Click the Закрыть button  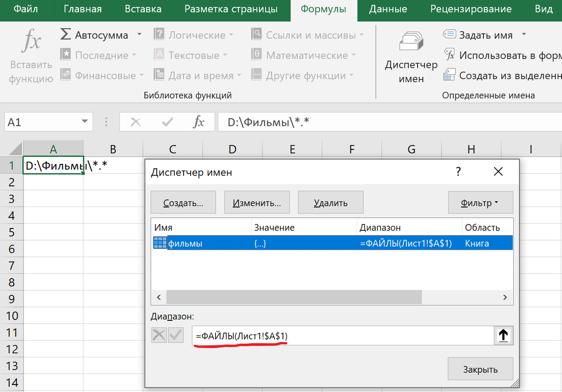point(481,370)
